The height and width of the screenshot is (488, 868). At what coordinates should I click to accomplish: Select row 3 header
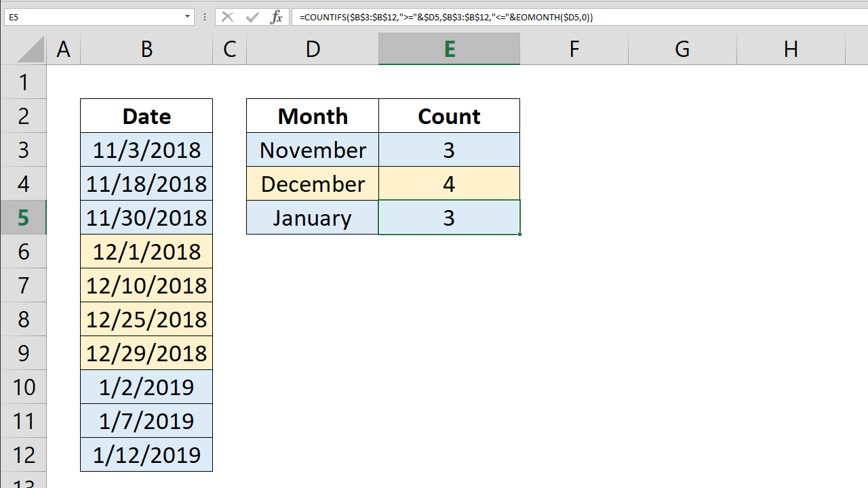point(23,150)
